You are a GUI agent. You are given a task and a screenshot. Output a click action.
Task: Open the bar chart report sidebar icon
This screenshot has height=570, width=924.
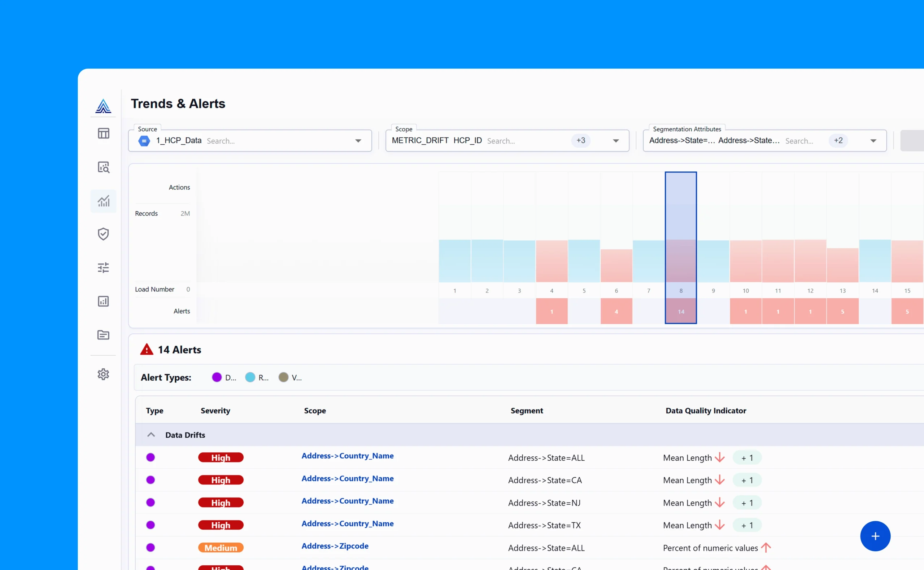click(x=103, y=301)
